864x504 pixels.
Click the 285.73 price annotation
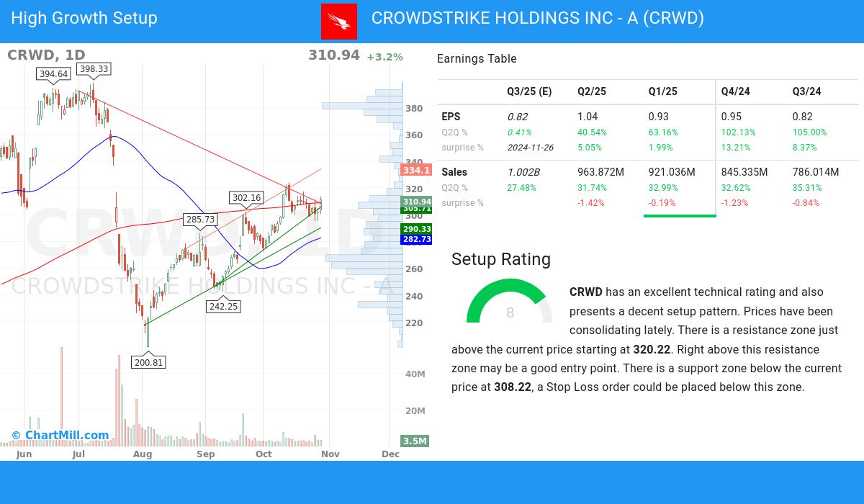[199, 220]
